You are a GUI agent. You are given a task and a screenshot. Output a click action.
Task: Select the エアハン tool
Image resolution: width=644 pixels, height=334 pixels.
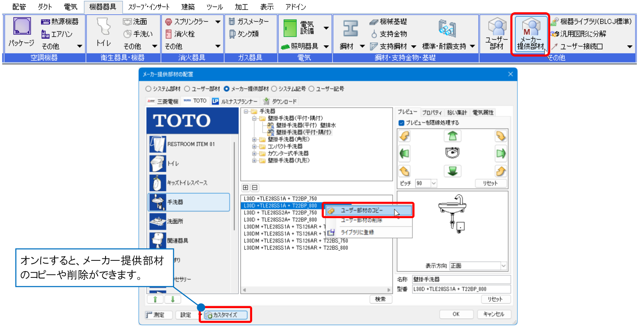[57, 34]
